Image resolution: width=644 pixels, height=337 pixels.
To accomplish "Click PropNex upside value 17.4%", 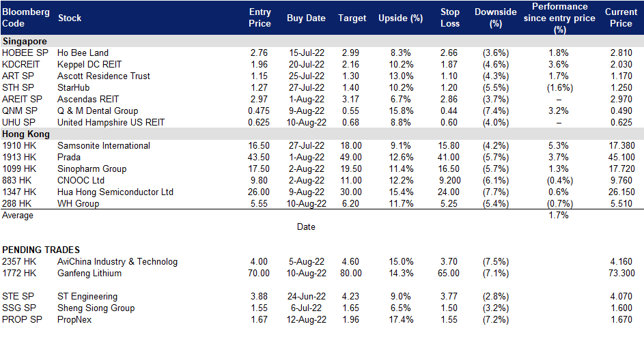I will tap(401, 319).
